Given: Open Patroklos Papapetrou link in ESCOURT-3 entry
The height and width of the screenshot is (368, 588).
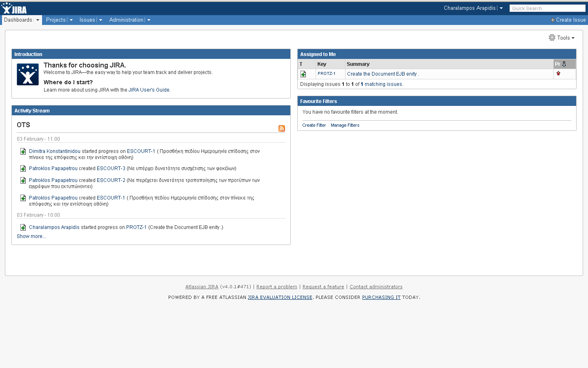Looking at the screenshot, I should point(53,168).
